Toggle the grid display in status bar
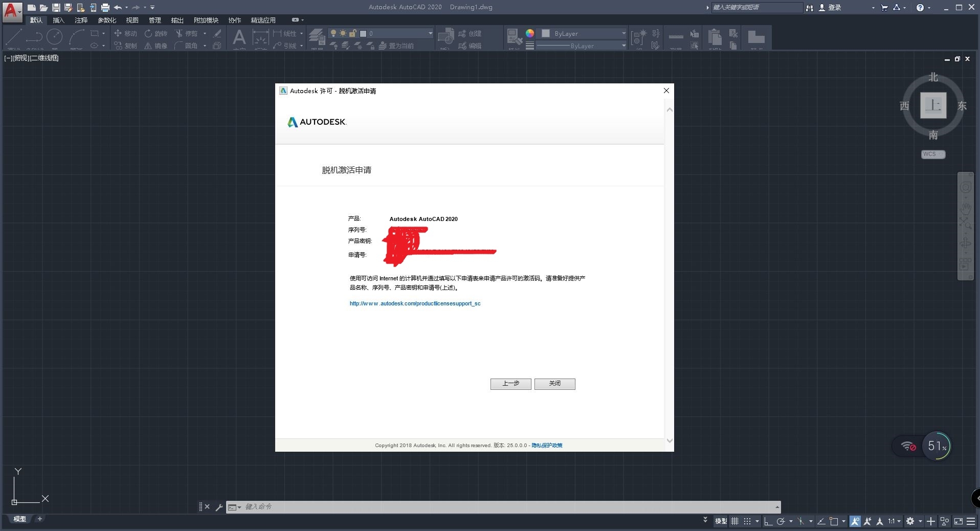This screenshot has width=980, height=531. (734, 521)
